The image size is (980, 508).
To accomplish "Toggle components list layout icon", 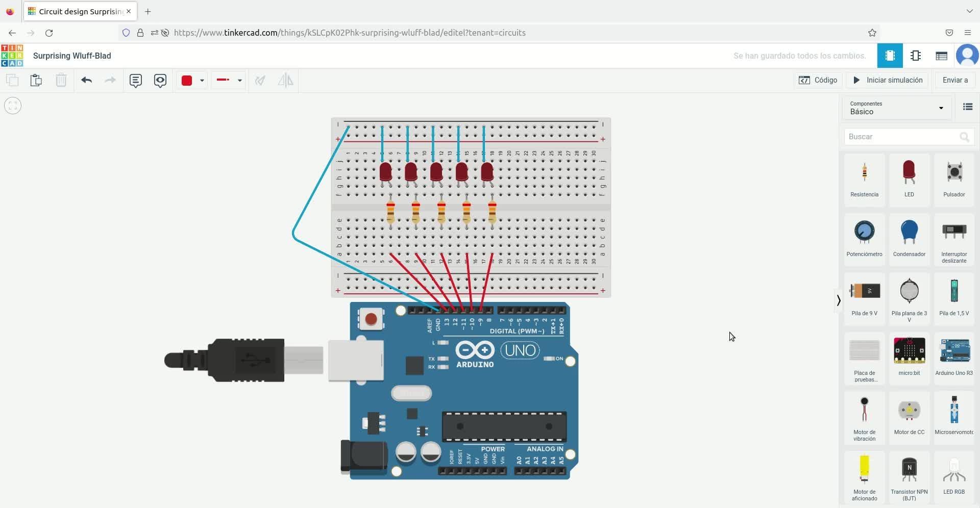I will click(968, 107).
